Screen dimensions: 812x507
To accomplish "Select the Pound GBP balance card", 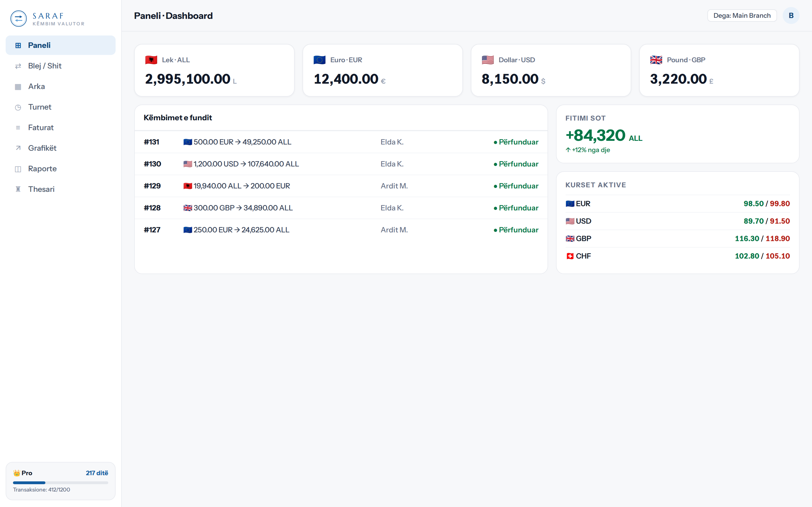I will click(719, 70).
